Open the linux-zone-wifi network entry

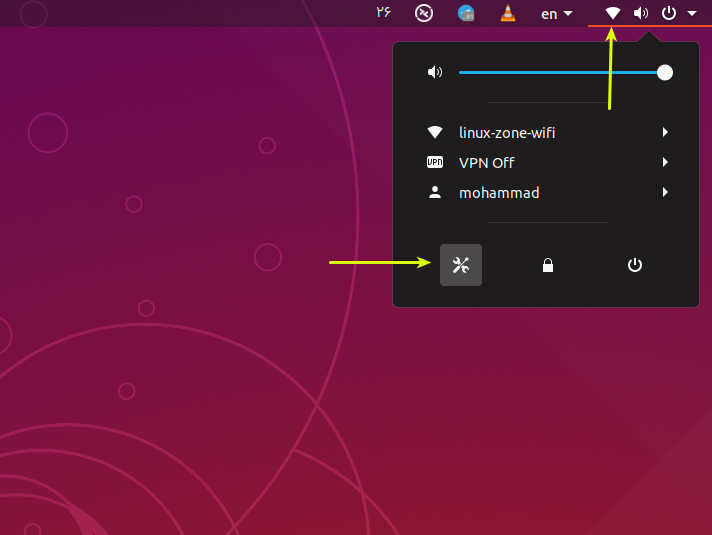click(546, 133)
